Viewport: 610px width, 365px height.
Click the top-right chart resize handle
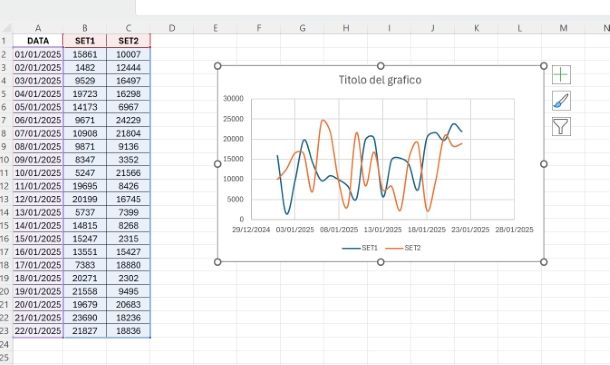544,66
